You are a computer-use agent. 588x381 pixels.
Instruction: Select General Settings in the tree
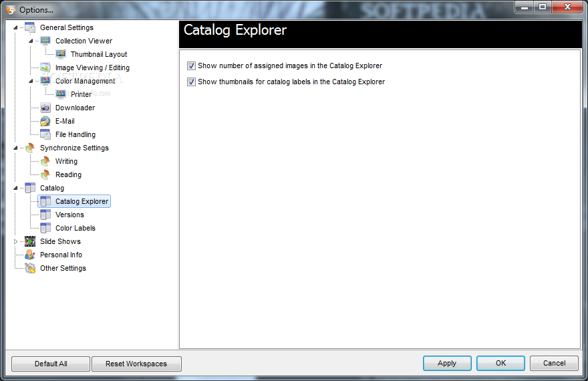67,27
